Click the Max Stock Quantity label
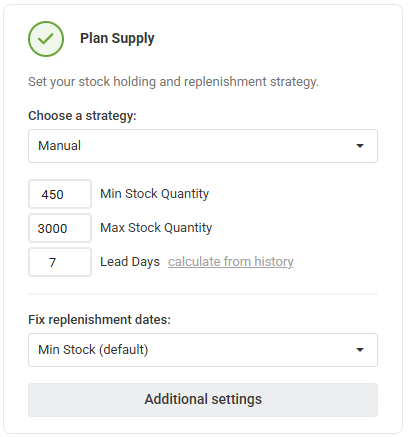408x437 pixels. point(156,228)
